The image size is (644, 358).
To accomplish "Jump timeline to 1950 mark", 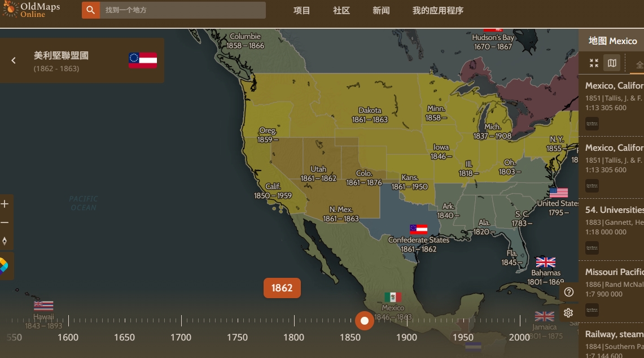I will (x=463, y=337).
